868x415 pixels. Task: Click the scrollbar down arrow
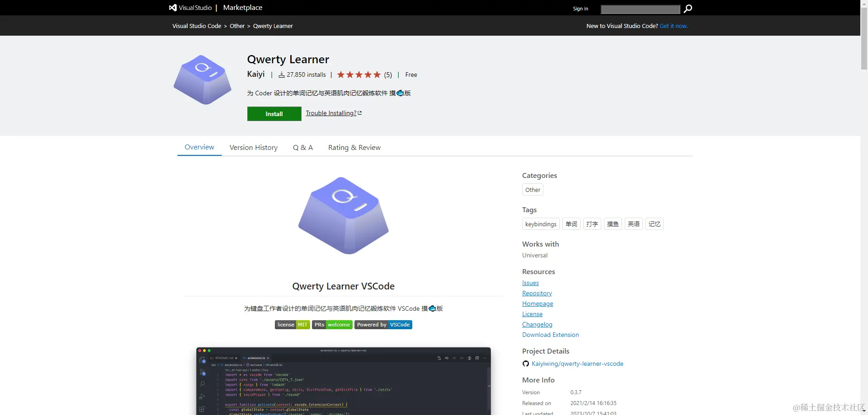coord(864,411)
